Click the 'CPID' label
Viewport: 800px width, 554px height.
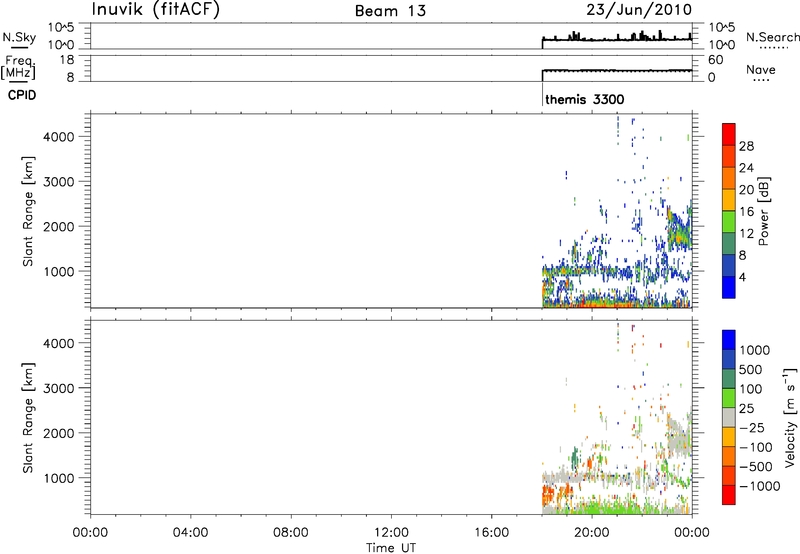22,95
